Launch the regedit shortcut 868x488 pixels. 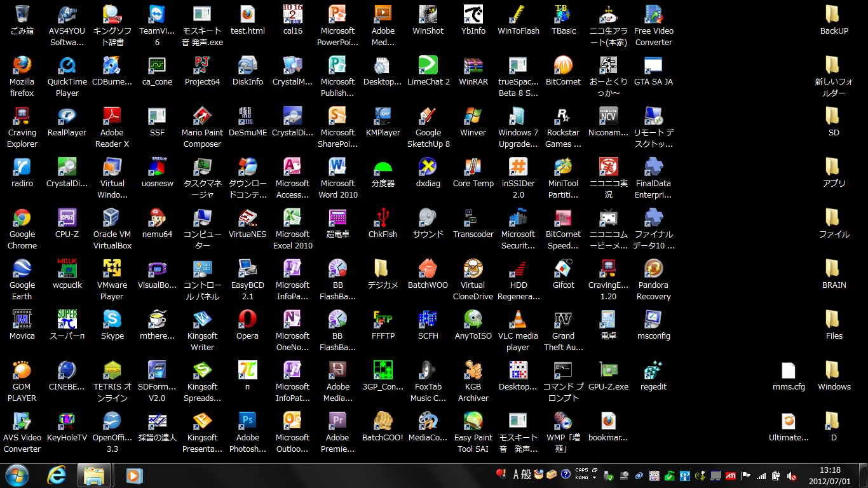point(653,376)
